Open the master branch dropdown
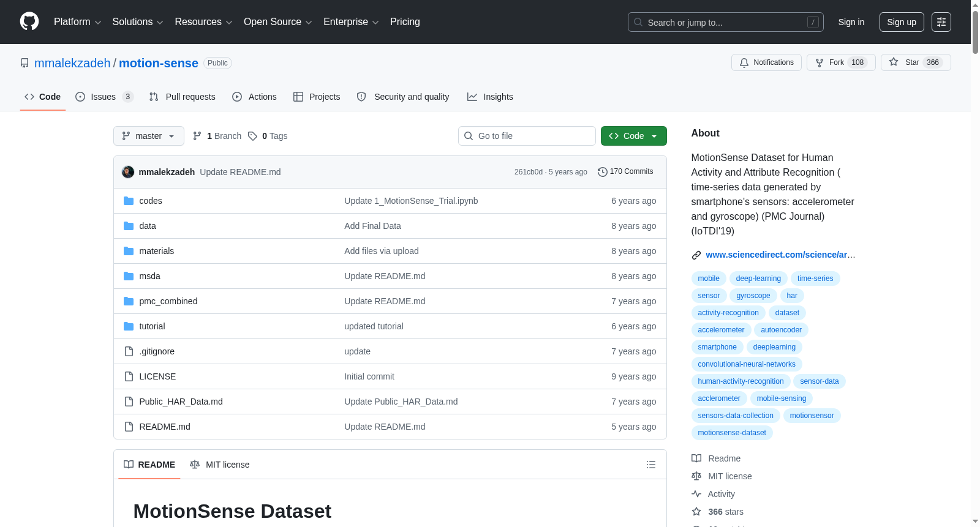 149,136
